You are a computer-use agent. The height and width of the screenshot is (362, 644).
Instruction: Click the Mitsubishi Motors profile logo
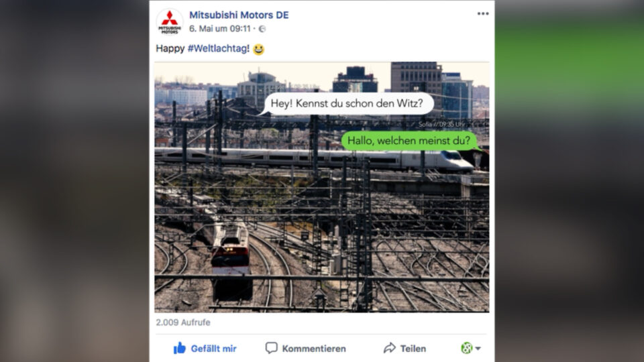pyautogui.click(x=169, y=21)
